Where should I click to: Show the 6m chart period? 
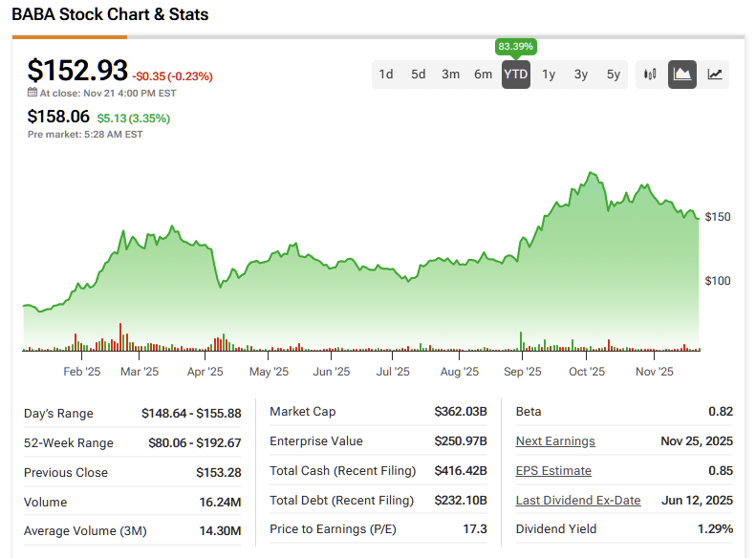pyautogui.click(x=484, y=75)
